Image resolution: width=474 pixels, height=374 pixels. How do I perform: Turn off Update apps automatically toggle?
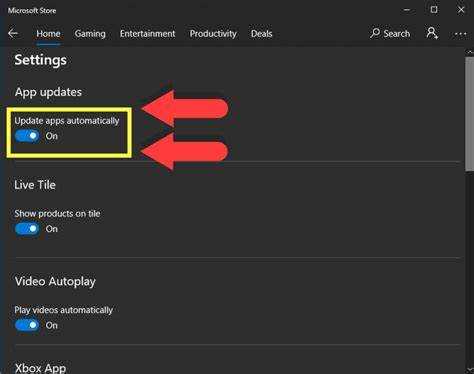(x=27, y=136)
